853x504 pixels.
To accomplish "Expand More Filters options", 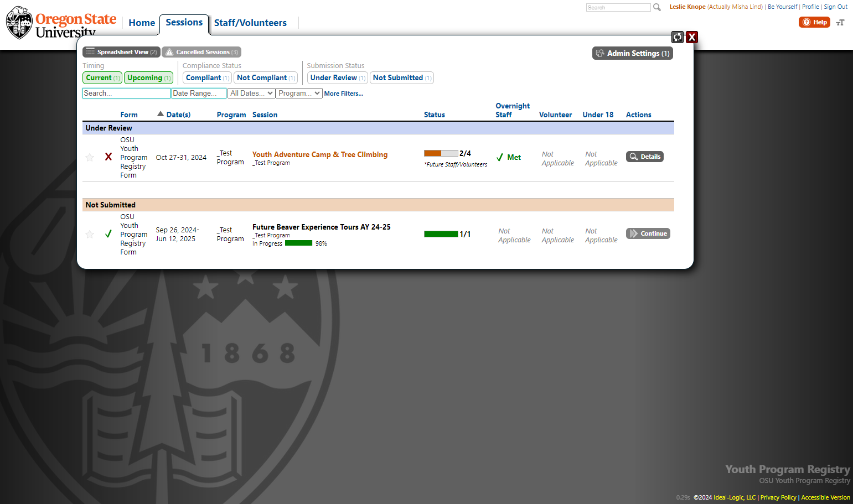I will pos(344,93).
